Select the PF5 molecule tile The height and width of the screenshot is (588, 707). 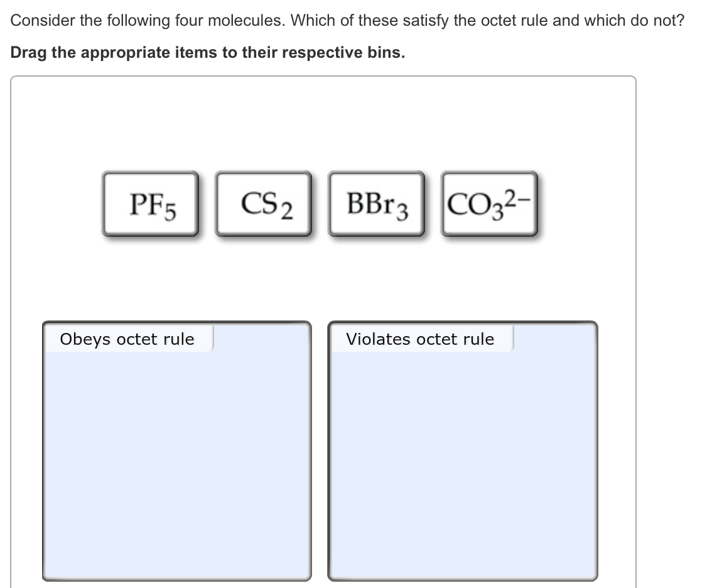click(151, 204)
